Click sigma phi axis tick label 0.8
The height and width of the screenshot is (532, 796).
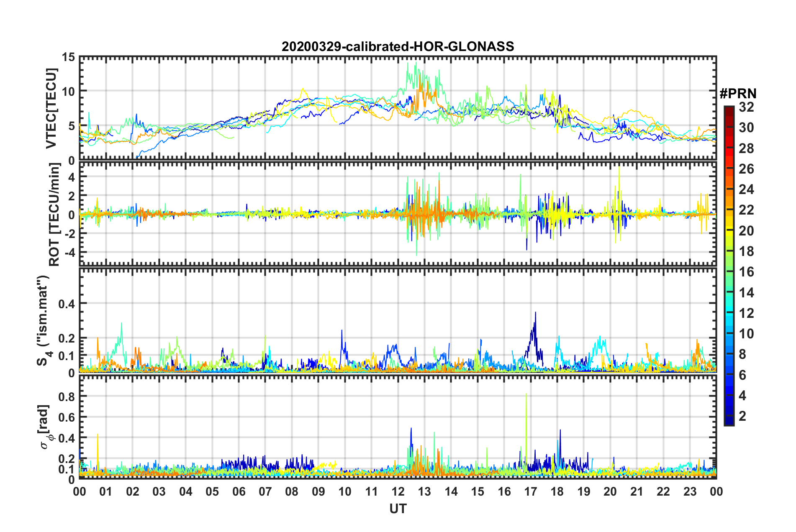67,396
